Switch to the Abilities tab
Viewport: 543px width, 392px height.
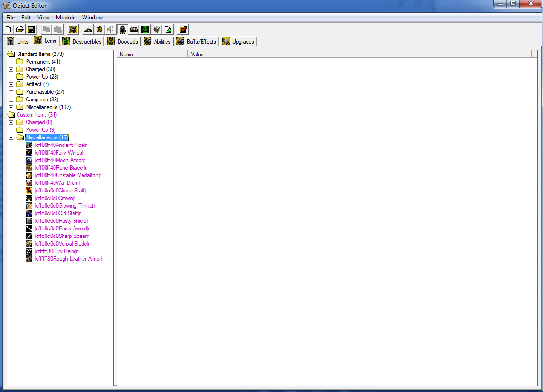click(157, 42)
